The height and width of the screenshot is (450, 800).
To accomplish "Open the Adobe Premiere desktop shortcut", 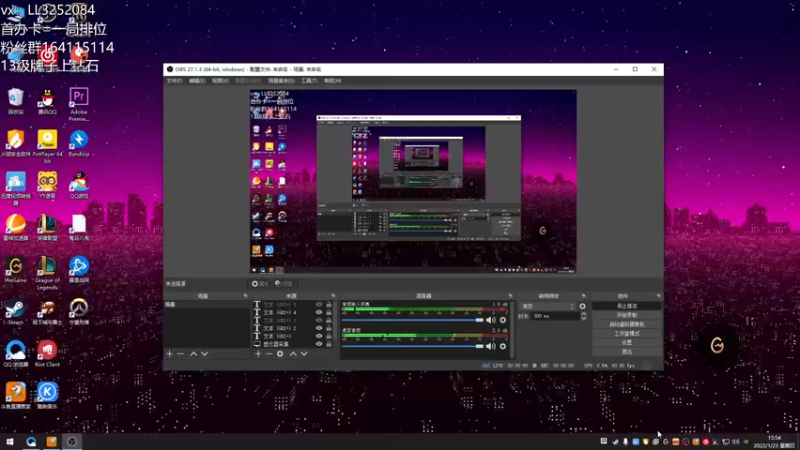I will 79,104.
